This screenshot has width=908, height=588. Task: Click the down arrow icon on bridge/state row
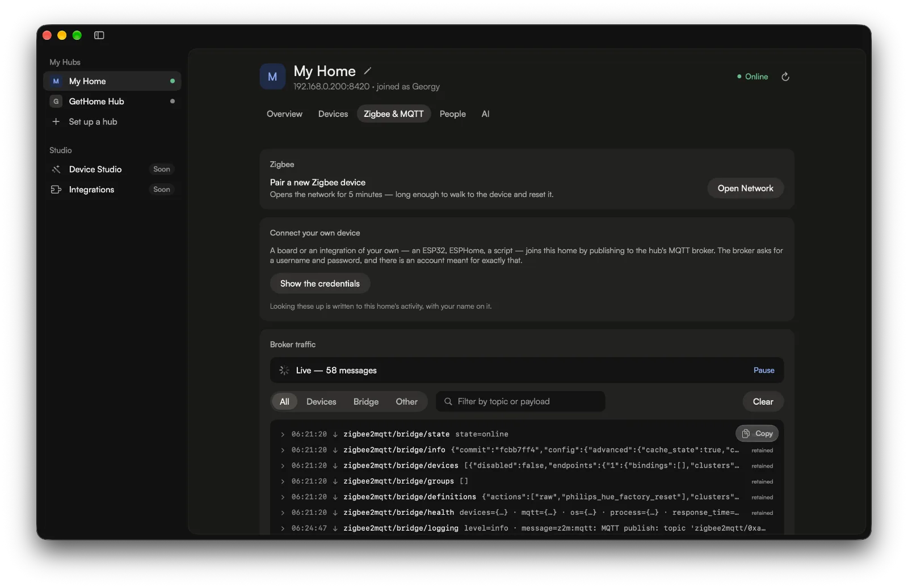(x=335, y=434)
